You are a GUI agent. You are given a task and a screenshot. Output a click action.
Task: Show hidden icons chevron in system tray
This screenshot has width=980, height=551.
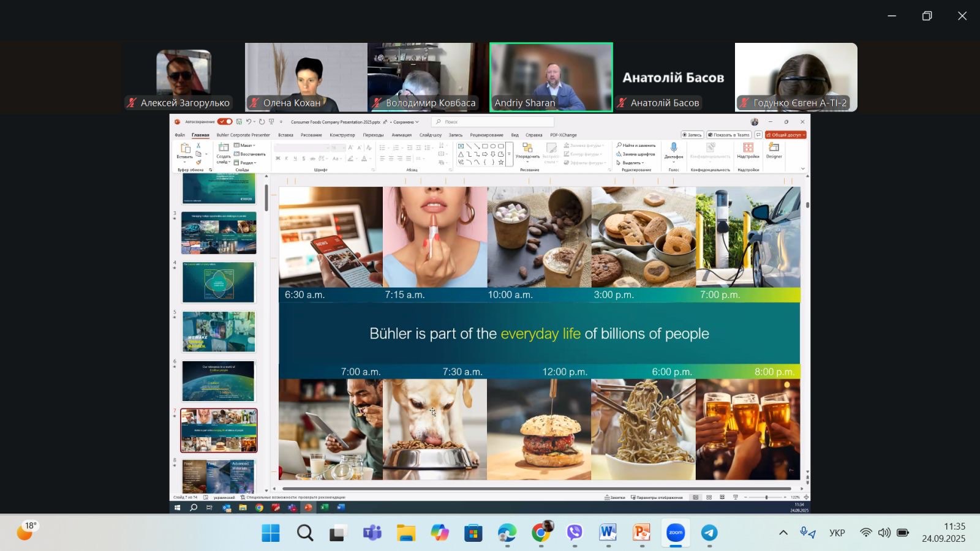783,533
